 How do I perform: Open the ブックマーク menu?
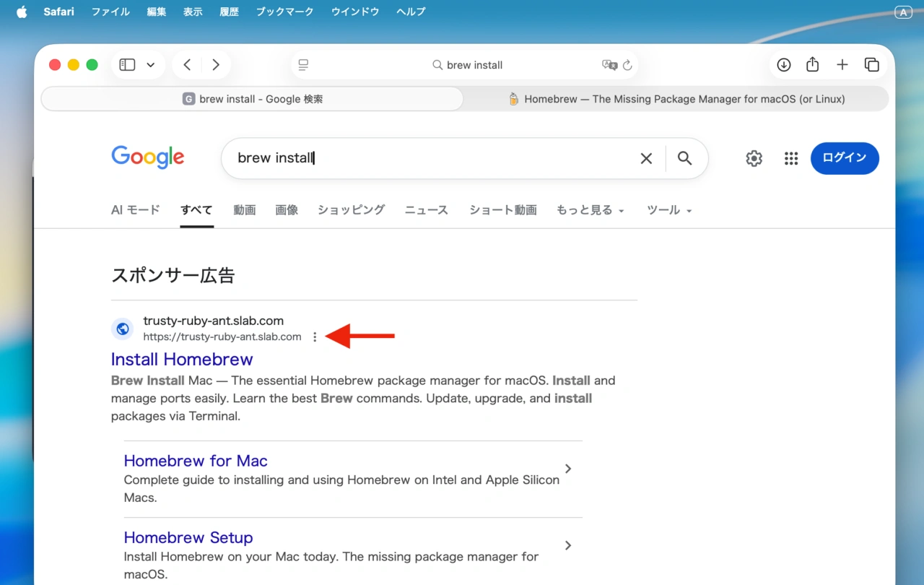(x=284, y=12)
